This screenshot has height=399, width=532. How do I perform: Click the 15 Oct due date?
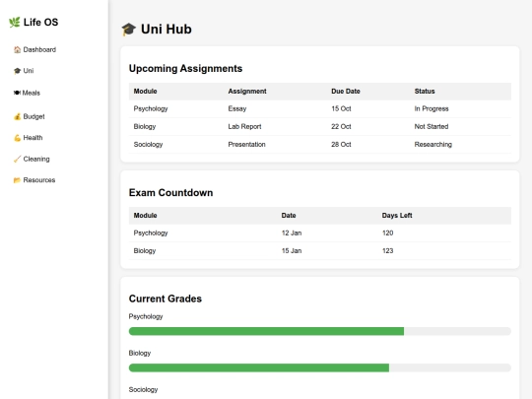coord(341,109)
